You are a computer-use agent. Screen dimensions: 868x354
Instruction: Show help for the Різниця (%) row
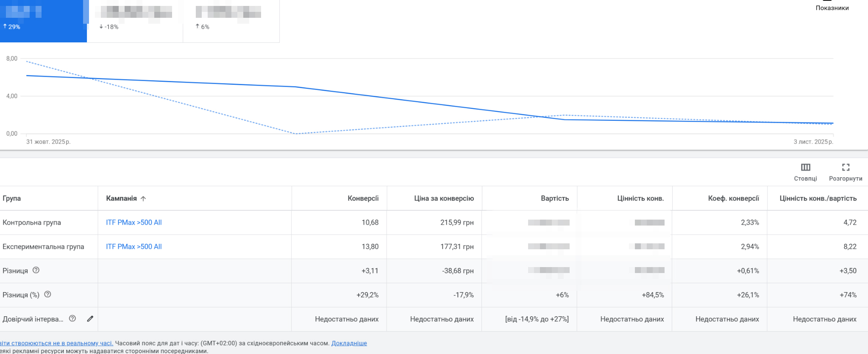pos(47,294)
